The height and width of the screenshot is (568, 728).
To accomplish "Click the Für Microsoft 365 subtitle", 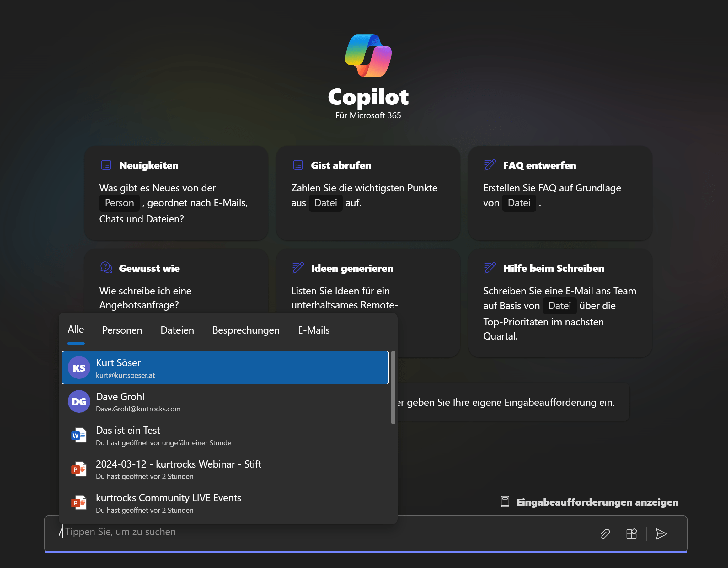I will [368, 115].
